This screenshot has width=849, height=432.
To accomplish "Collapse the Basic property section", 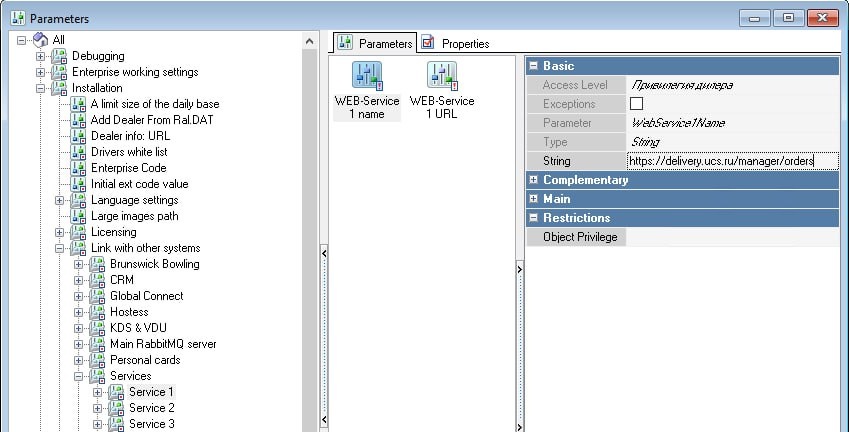I will coord(534,66).
